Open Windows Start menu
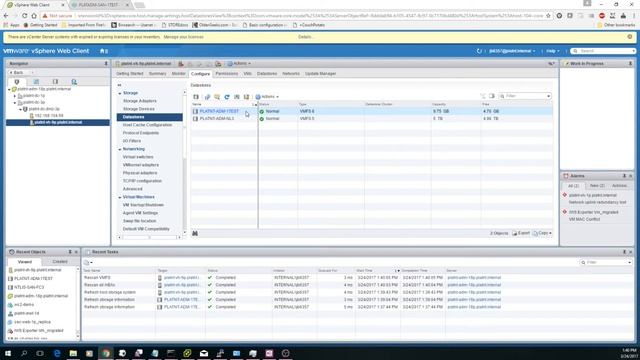The image size is (640, 360). click(x=7, y=353)
